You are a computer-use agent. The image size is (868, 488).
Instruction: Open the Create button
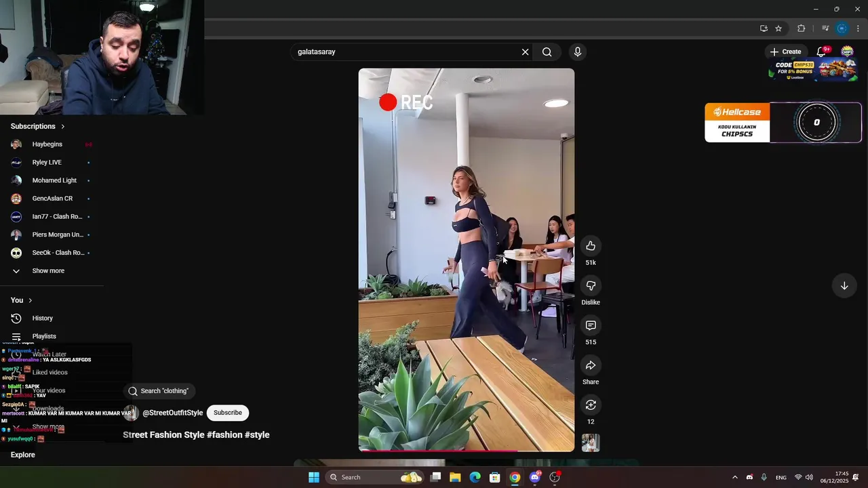(785, 52)
